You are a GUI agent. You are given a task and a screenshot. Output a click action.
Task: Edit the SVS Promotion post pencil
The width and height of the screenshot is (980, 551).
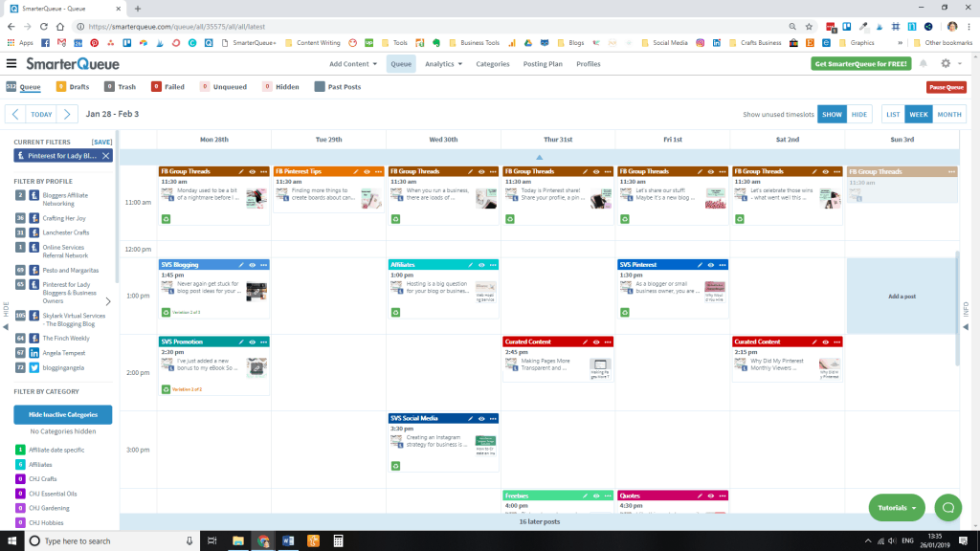241,342
